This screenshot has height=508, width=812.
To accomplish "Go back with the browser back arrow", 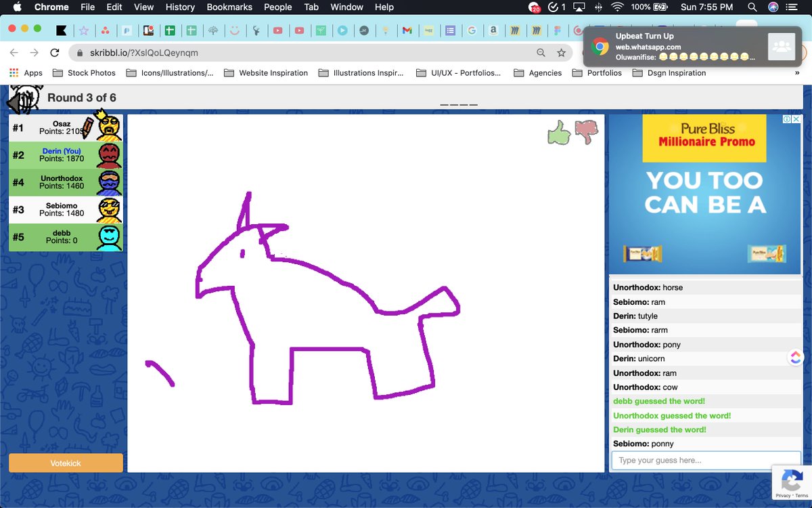I will point(14,53).
